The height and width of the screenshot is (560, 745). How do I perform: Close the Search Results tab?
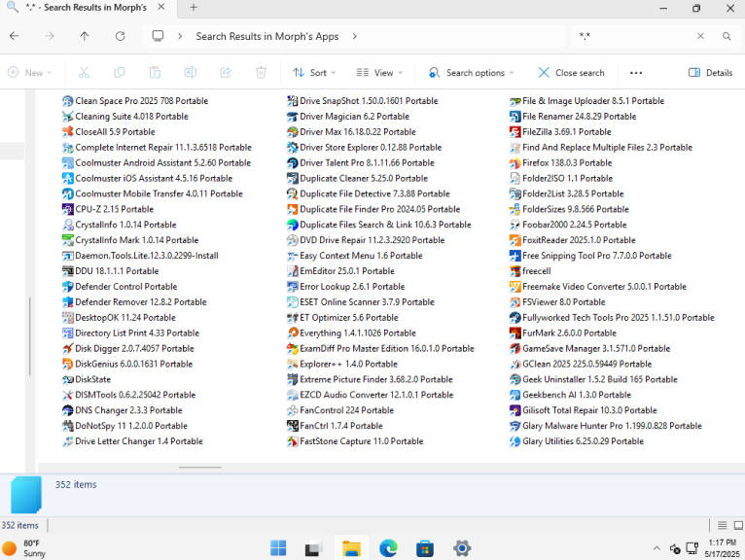point(161,7)
